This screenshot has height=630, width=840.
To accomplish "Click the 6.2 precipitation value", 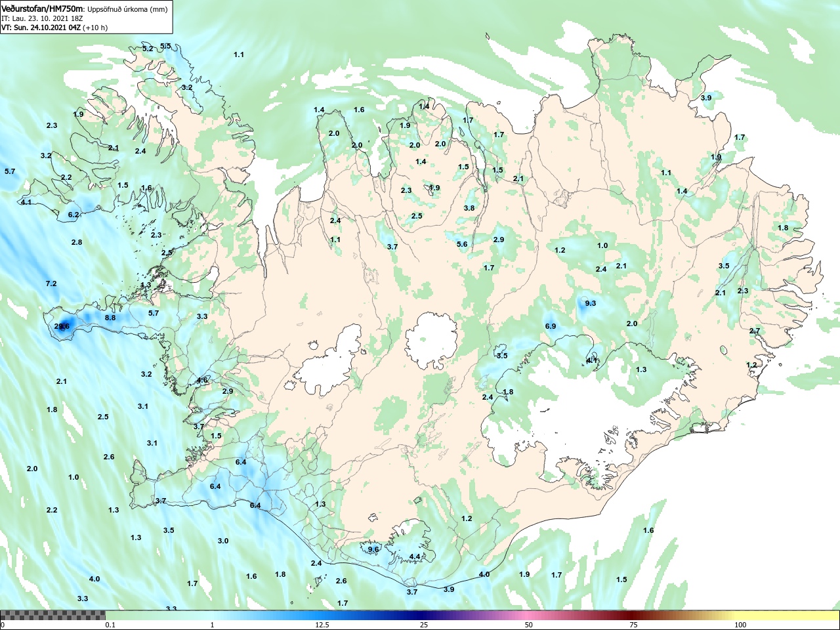I will click(x=73, y=215).
